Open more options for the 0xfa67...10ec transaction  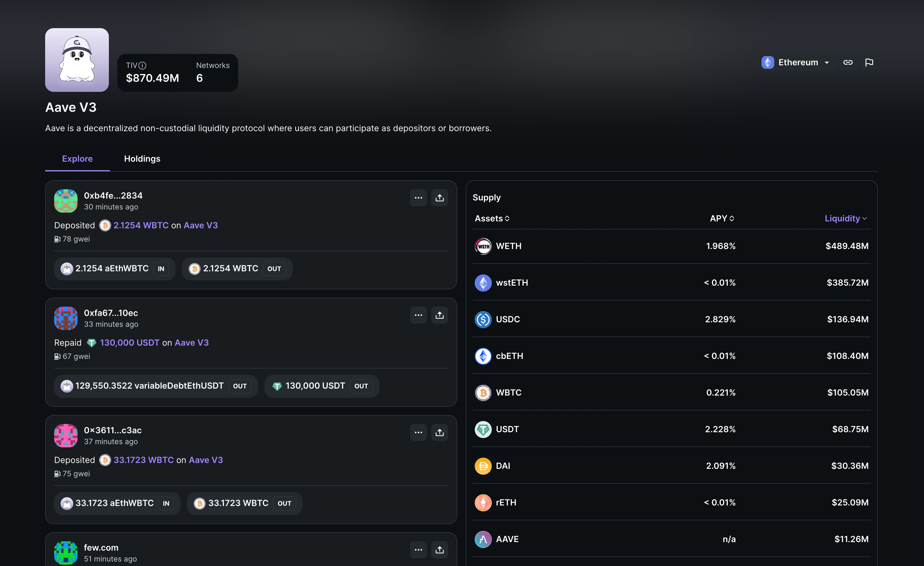pyautogui.click(x=418, y=315)
